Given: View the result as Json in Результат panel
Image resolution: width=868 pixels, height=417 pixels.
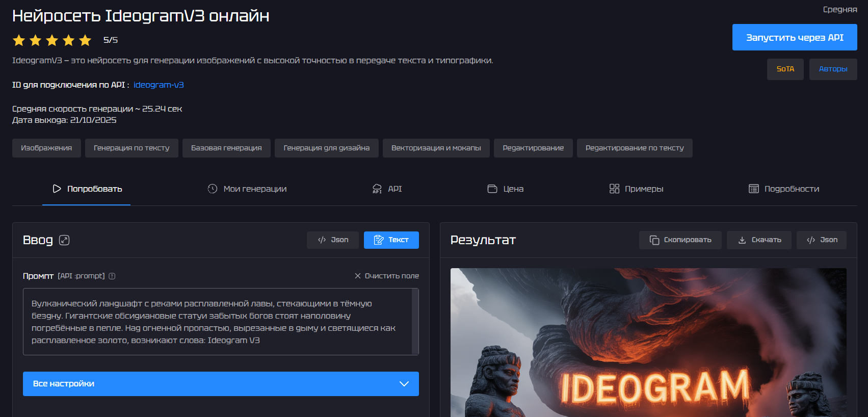Looking at the screenshot, I should pyautogui.click(x=821, y=240).
